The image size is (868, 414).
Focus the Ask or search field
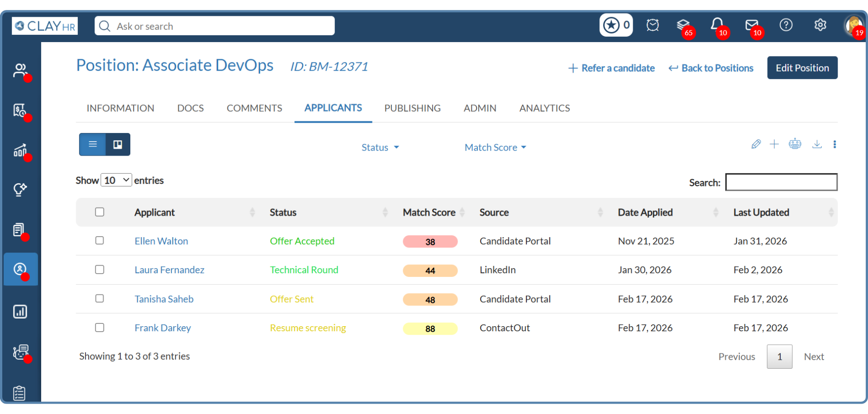215,26
